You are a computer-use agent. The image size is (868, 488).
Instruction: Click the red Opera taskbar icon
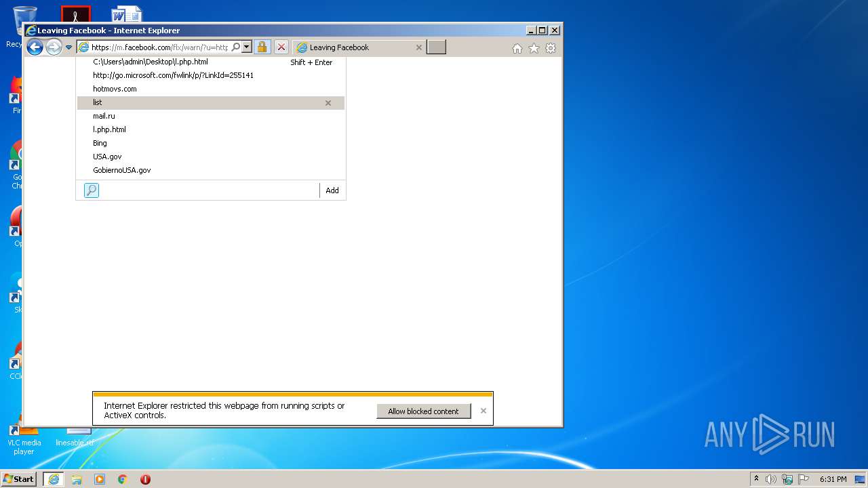coord(145,479)
